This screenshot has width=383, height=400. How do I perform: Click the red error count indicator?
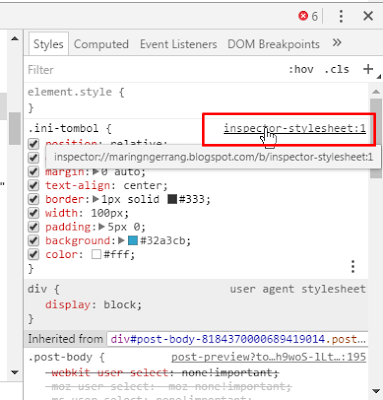308,16
